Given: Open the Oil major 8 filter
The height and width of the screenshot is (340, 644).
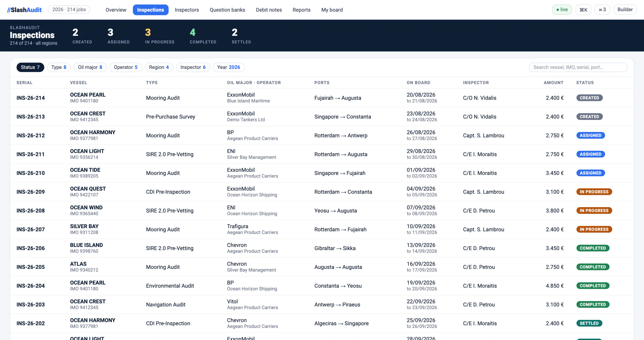Looking at the screenshot, I should (x=90, y=67).
